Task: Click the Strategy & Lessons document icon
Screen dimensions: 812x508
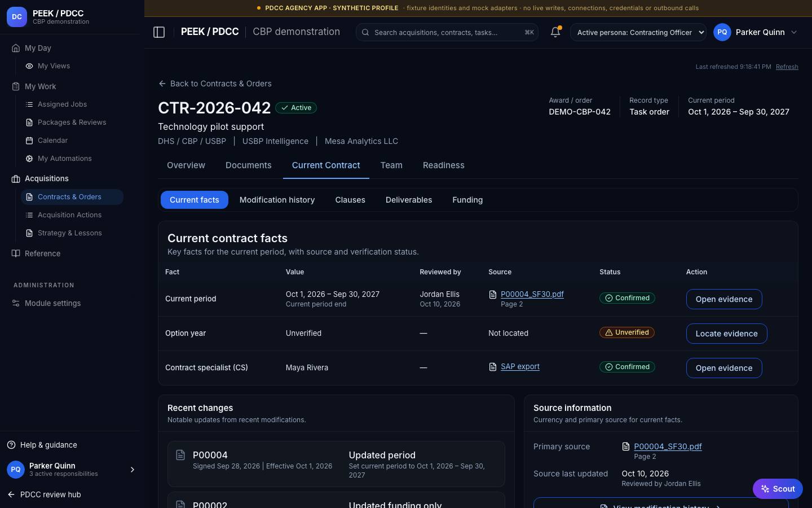Action: click(x=29, y=233)
